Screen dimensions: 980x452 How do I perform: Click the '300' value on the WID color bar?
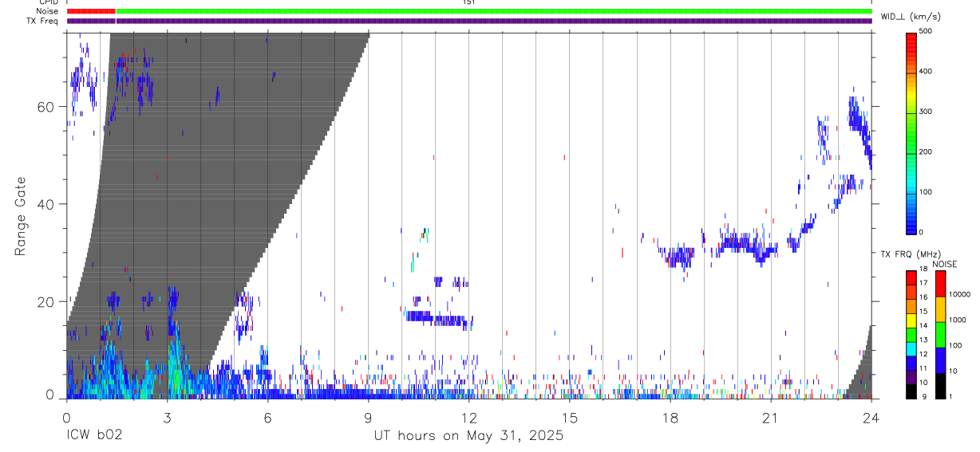tap(926, 112)
